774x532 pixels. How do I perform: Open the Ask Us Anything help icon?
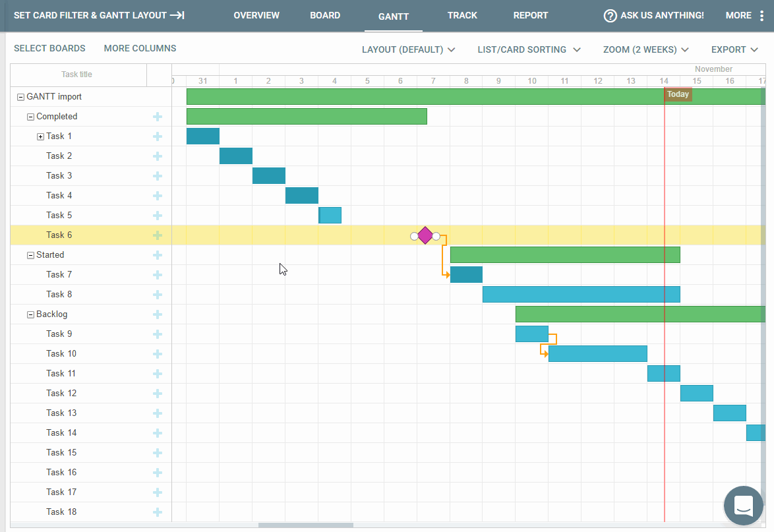pyautogui.click(x=610, y=15)
